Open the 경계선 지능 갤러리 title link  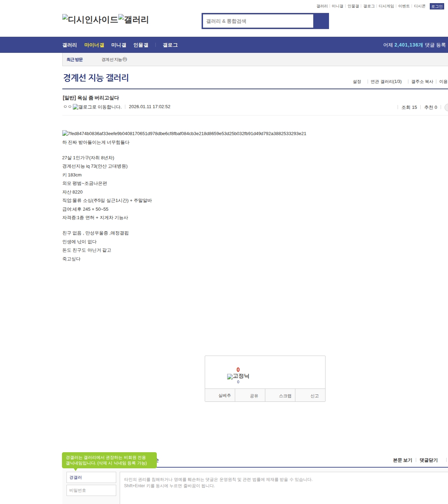pos(96,78)
